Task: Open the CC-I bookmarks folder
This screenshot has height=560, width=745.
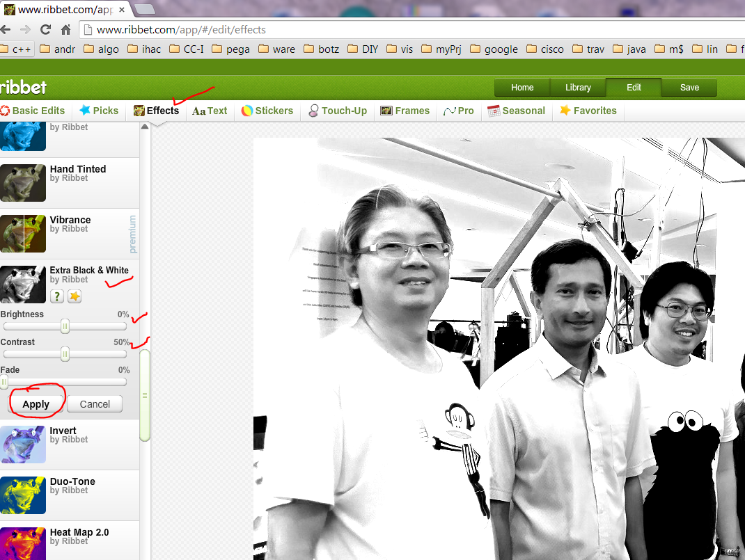Action: 187,49
